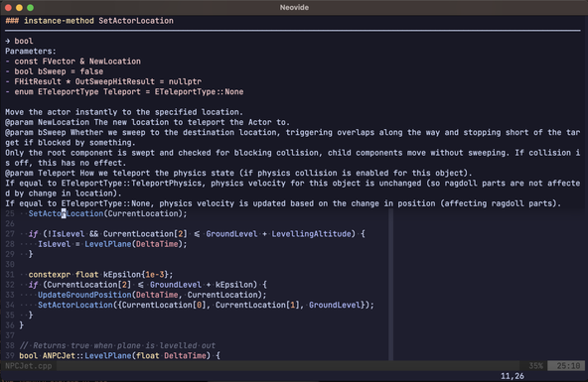Screen dimensions: 588x382
Task: Click the Neovide window title
Action: pos(294,8)
